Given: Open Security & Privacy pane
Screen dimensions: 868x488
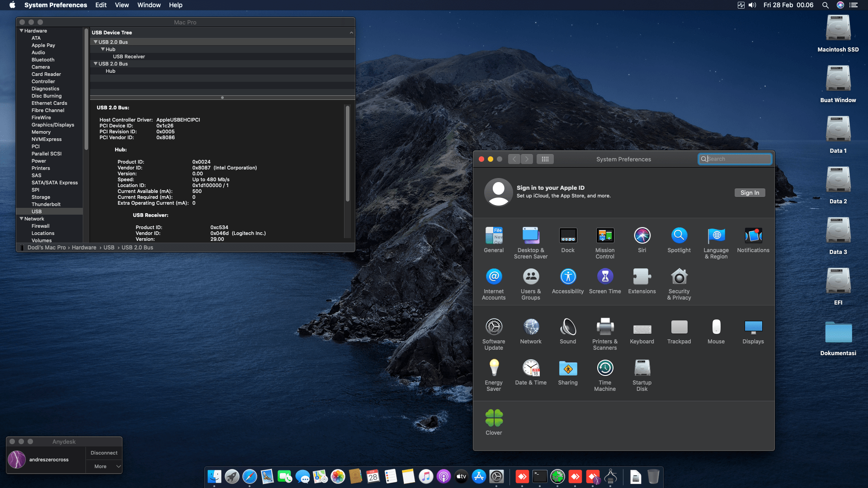Looking at the screenshot, I should pos(679,284).
